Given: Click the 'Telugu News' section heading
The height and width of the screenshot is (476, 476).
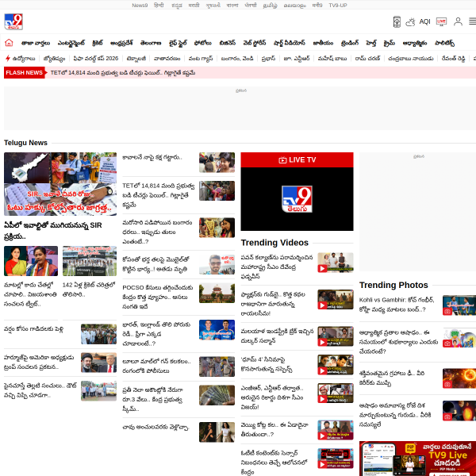Looking at the screenshot, I should [x=25, y=143].
